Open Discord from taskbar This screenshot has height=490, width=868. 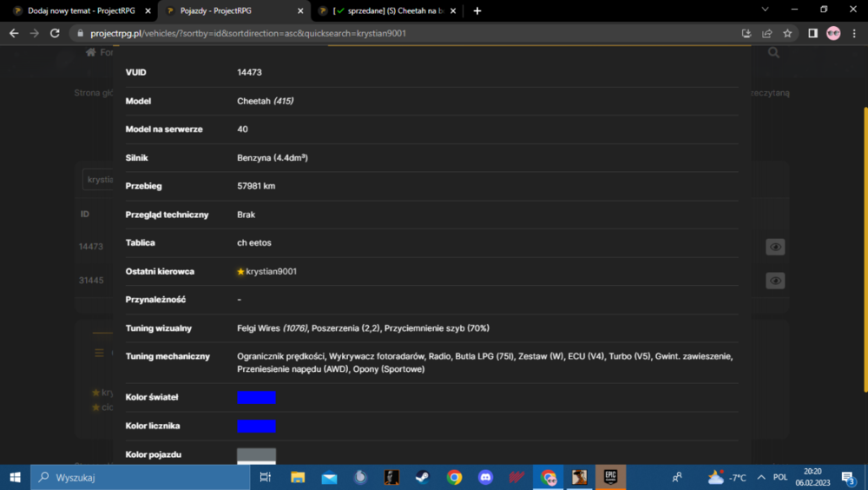pos(485,477)
